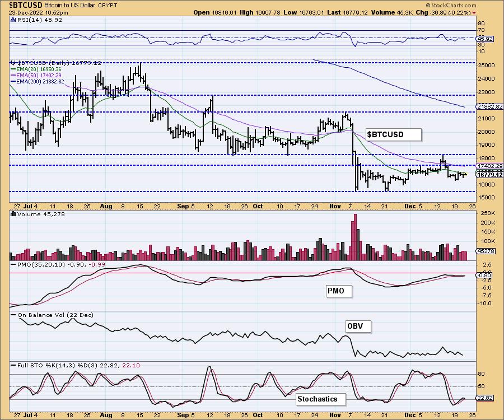The width and height of the screenshot is (504, 420).
Task: Click the Volume 45,278 panel legend
Action: (38, 214)
